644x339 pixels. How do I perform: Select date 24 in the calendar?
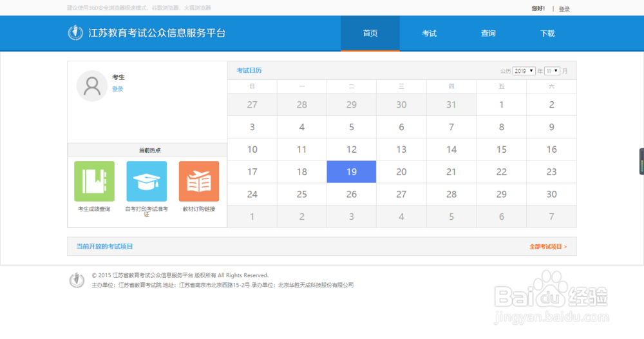pos(252,194)
